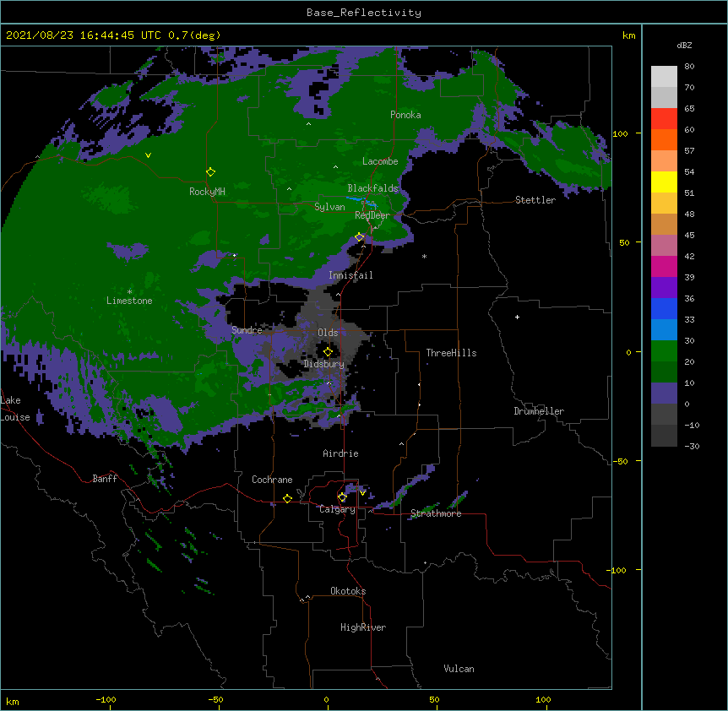Click the purple 10 dBZ legend swatch
Screen dimensions: 728x711
(664, 393)
